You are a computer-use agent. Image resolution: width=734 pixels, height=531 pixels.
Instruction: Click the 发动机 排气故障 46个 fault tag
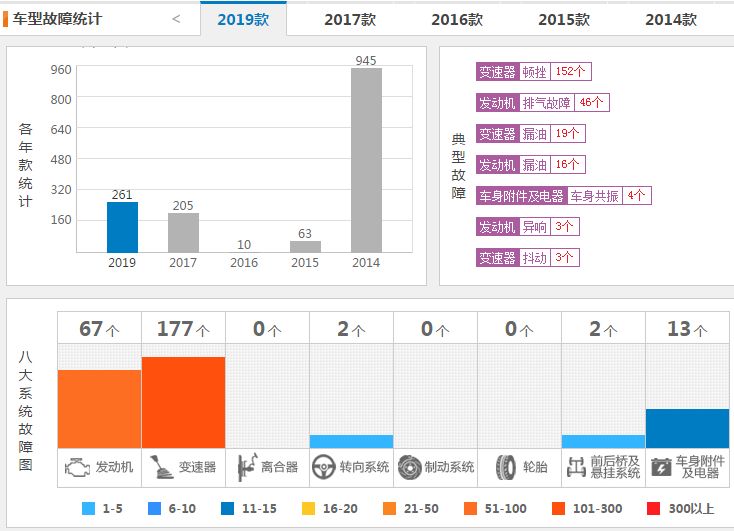tap(542, 103)
